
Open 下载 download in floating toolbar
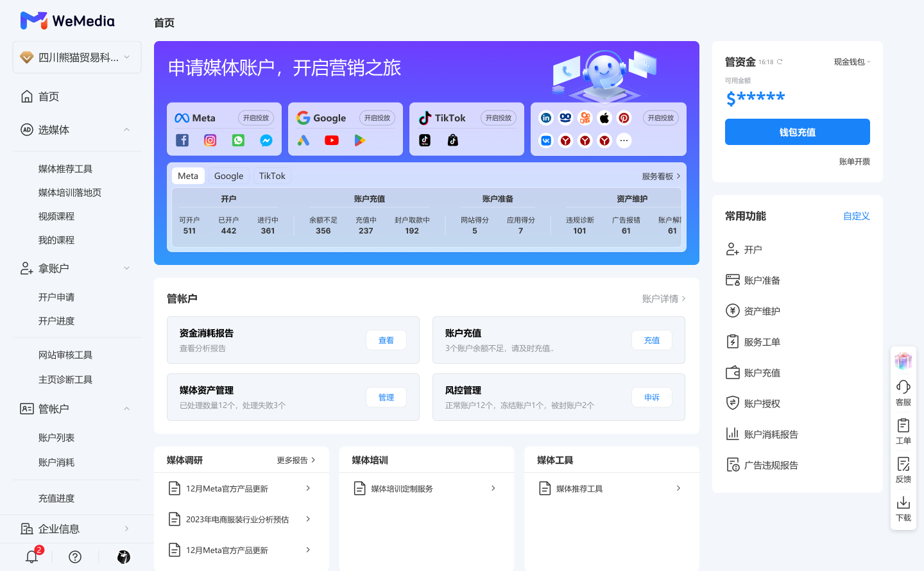pyautogui.click(x=903, y=508)
